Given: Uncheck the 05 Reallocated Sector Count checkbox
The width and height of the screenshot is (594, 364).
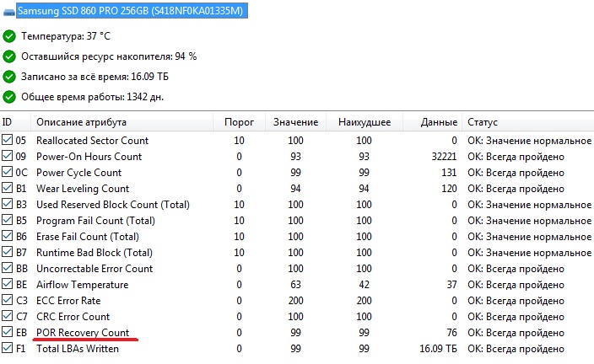Looking at the screenshot, I should pos(7,140).
